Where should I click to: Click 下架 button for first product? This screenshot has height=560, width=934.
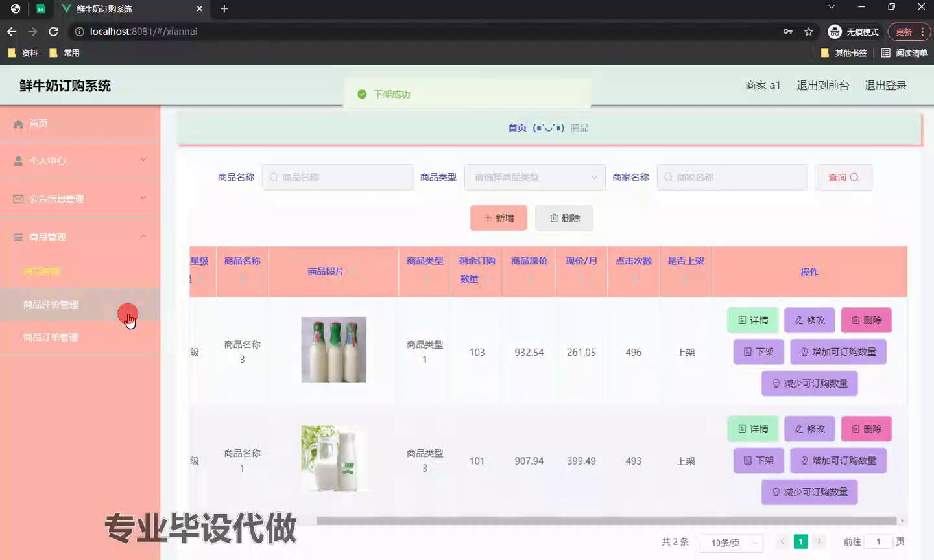tap(758, 352)
